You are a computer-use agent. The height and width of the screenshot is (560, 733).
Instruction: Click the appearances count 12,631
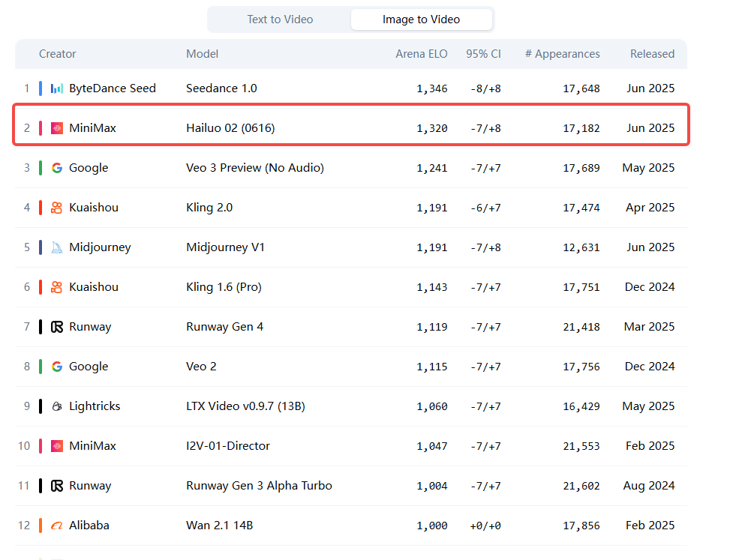tap(581, 247)
